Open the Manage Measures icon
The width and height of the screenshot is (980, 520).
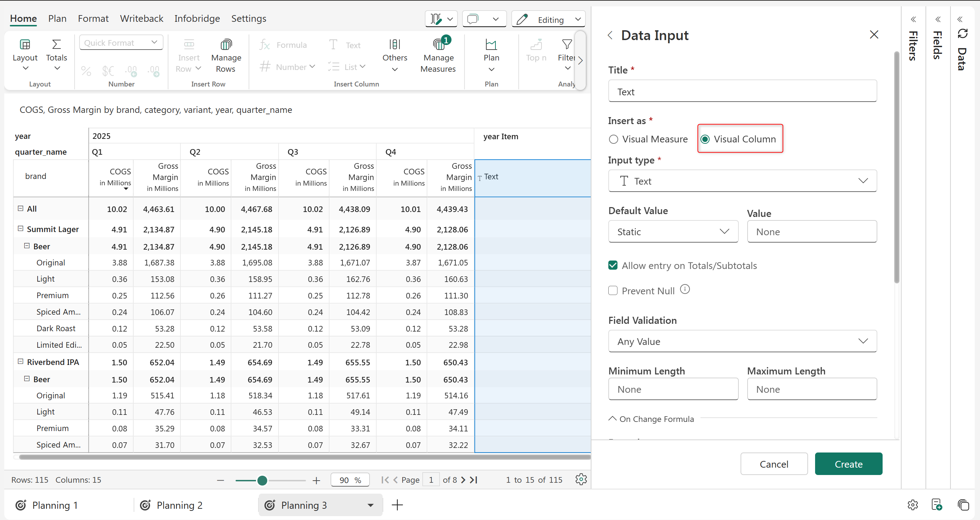tap(438, 45)
